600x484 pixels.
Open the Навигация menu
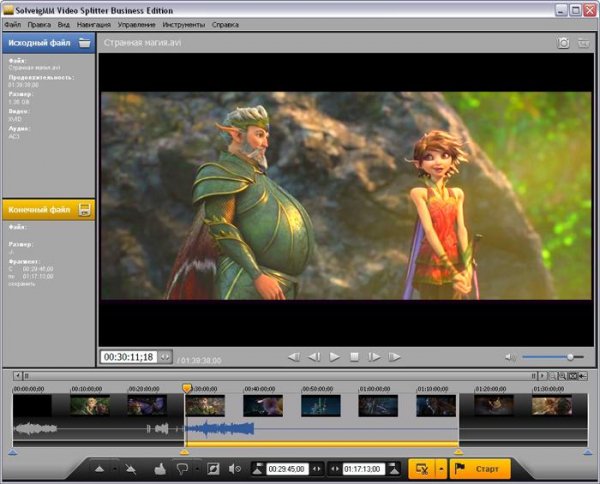click(x=94, y=24)
